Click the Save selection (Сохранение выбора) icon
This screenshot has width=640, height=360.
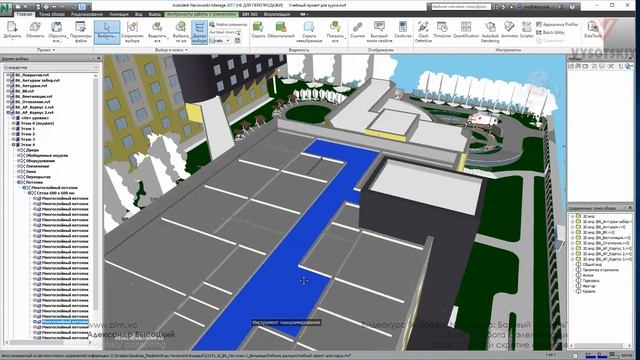coord(132,31)
